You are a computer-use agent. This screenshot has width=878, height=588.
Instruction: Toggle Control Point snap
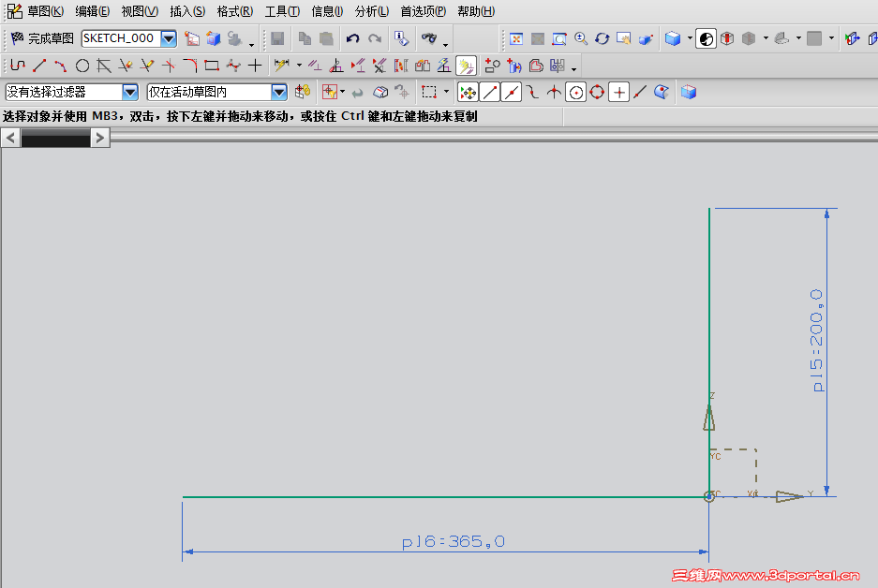coord(532,93)
